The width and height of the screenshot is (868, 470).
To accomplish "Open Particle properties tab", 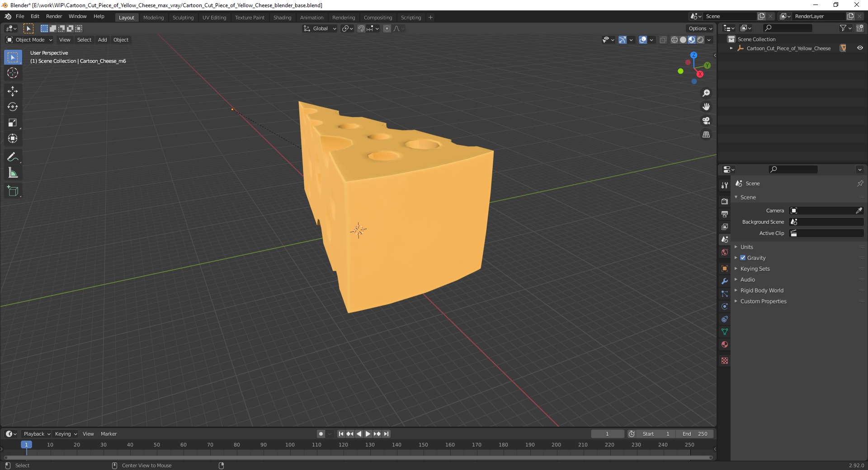I will [x=725, y=294].
